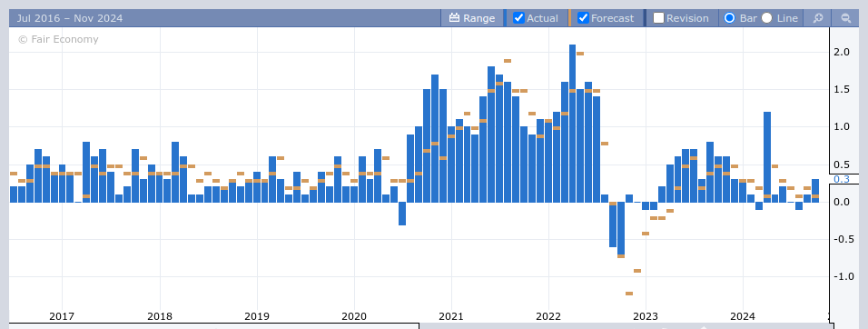This screenshot has height=329, width=868.
Task: Click the 0.0 value on the y-axis
Action: click(x=842, y=202)
